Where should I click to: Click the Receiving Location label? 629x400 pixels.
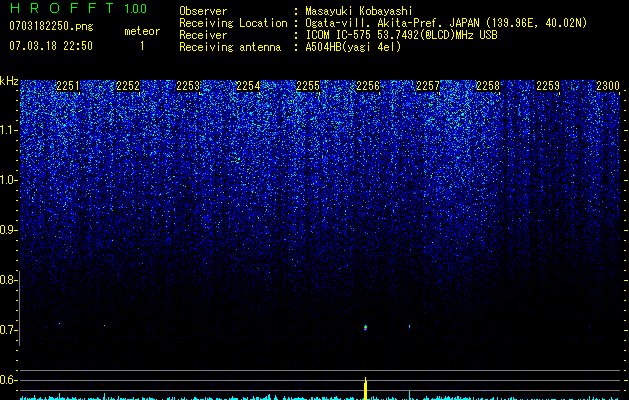233,23
